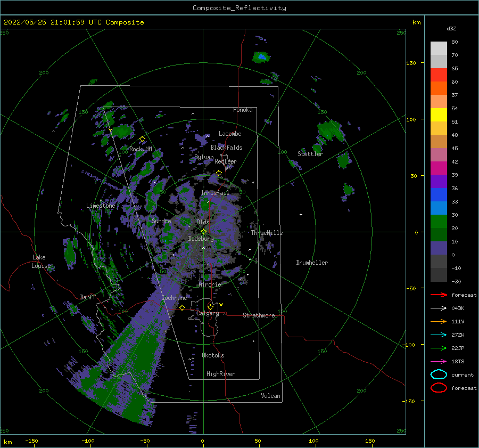
Task: Click the Sylvan label on map
Action: (x=204, y=157)
